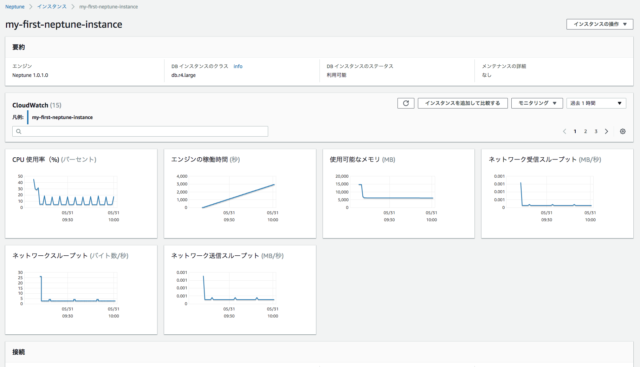
Task: Open the インスタンスの操作 dropdown
Action: click(x=600, y=24)
